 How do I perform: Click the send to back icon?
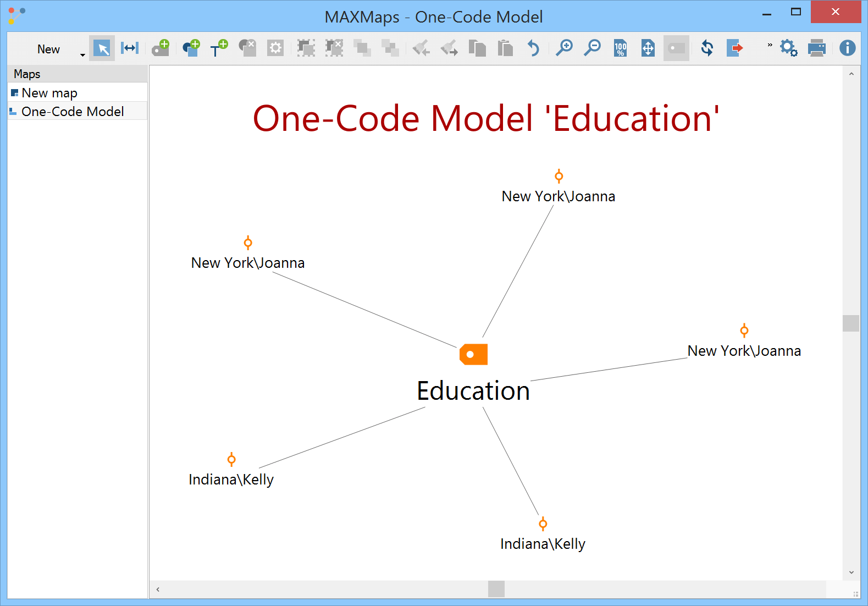click(x=390, y=48)
